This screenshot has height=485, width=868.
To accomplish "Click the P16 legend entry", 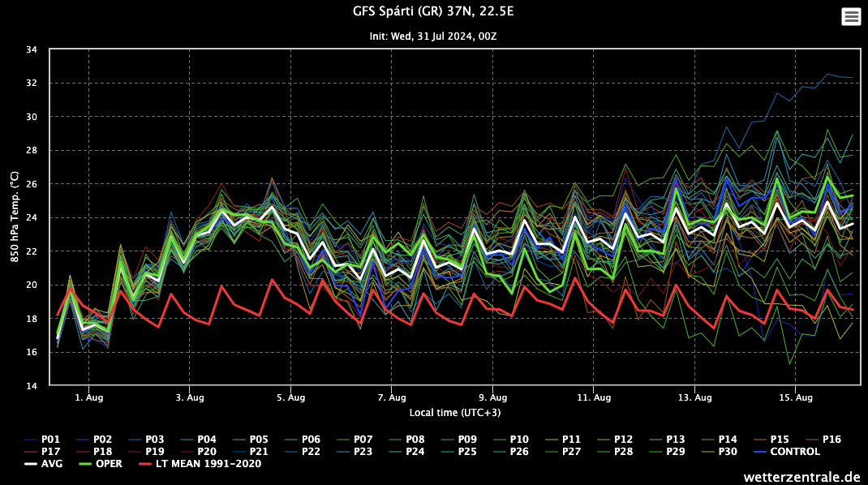I will (x=831, y=439).
